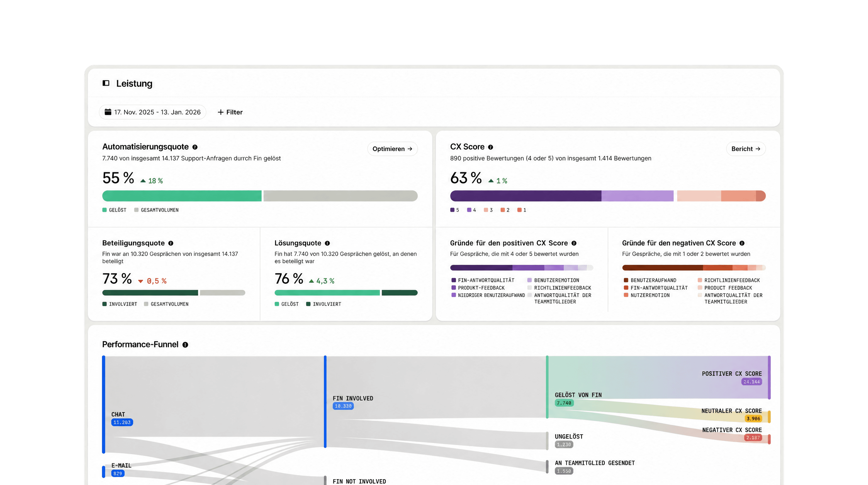This screenshot has height=485, width=868.
Task: Select the Ungelöst node value 1.230
Action: click(564, 444)
